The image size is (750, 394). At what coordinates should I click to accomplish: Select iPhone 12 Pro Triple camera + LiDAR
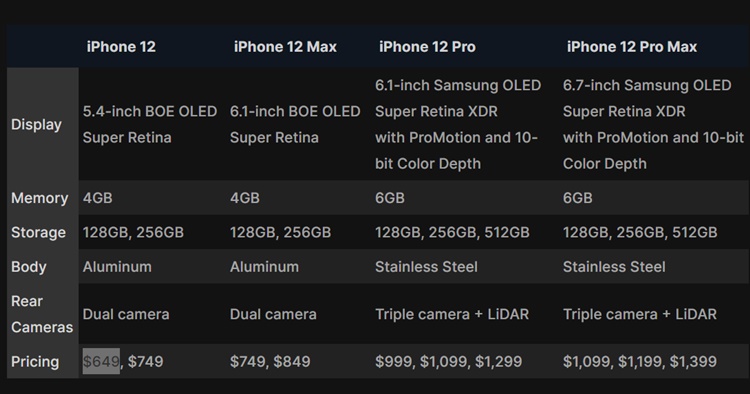point(452,314)
